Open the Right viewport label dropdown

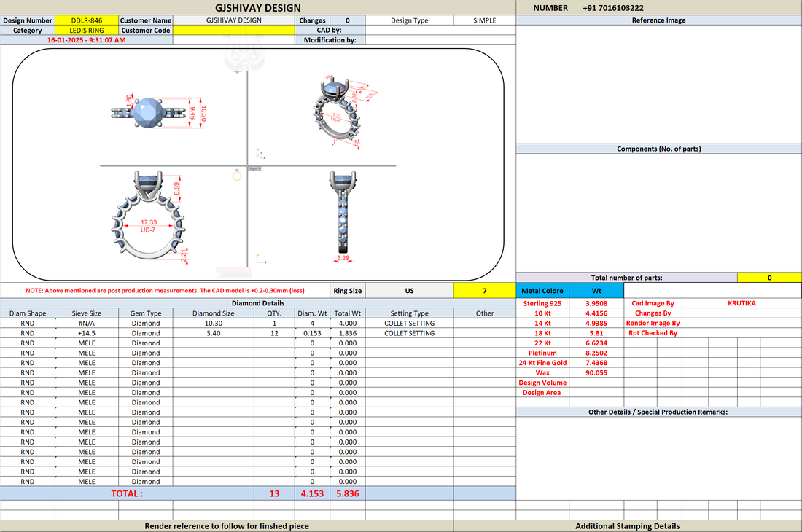point(254,168)
